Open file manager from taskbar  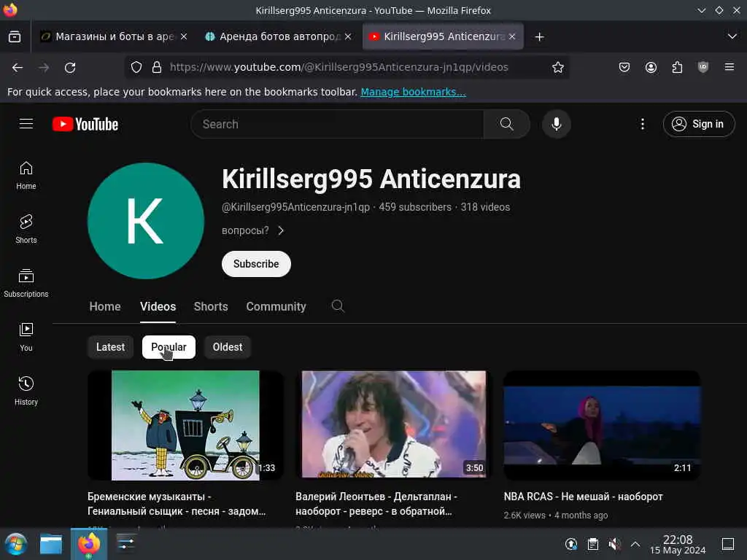pos(51,544)
